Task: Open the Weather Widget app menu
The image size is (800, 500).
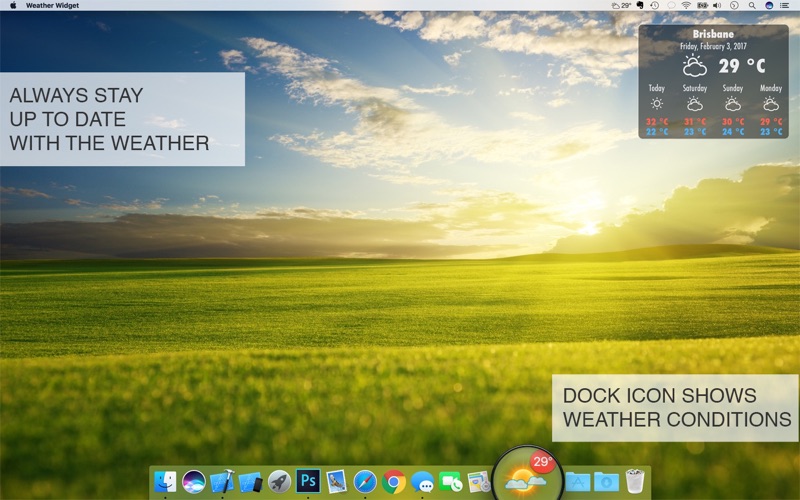Action: 52,5
